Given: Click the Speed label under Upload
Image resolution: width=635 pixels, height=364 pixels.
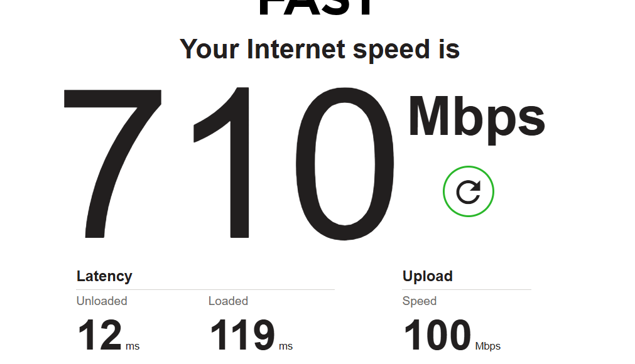Looking at the screenshot, I should (x=419, y=301).
